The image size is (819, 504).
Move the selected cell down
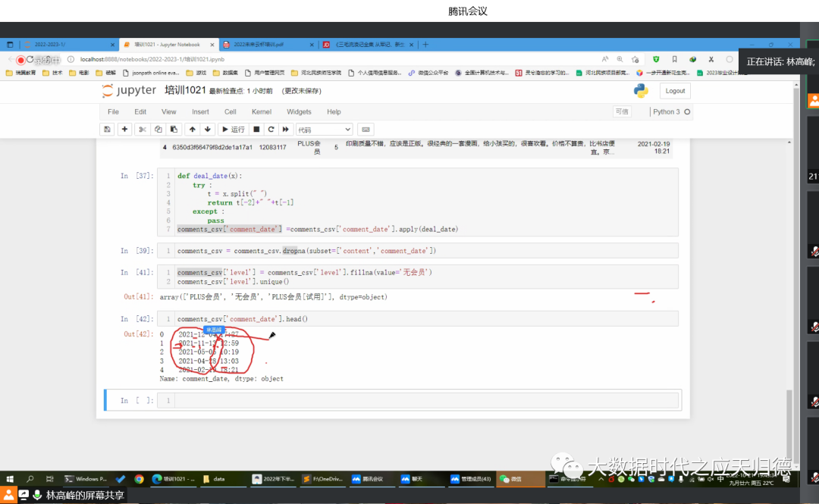[207, 130]
